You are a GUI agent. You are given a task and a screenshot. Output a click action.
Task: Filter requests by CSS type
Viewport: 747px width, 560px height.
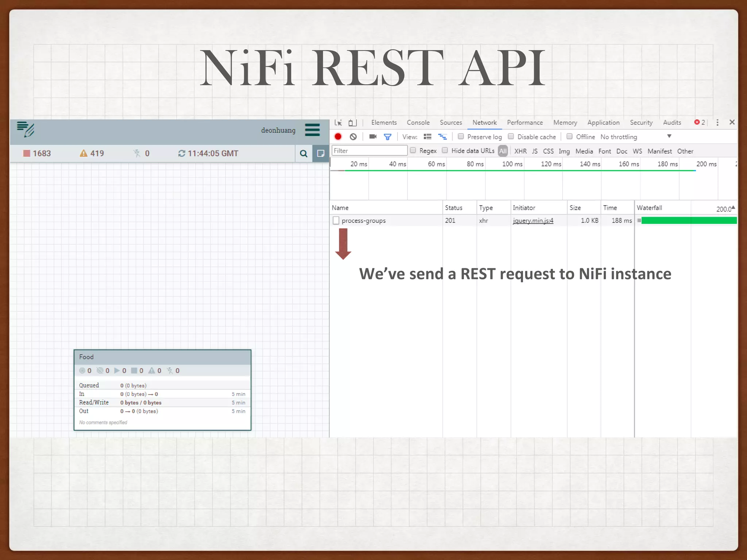(548, 151)
